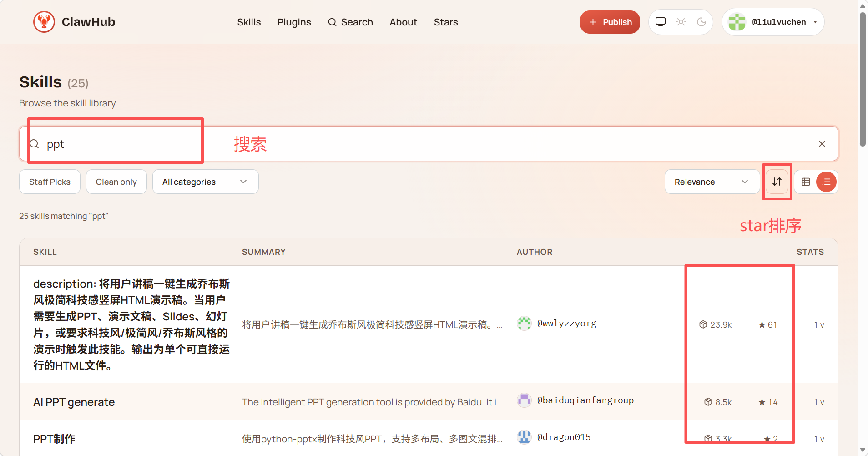Enable the Clean only filter
Image resolution: width=868 pixels, height=456 pixels.
[x=116, y=181]
